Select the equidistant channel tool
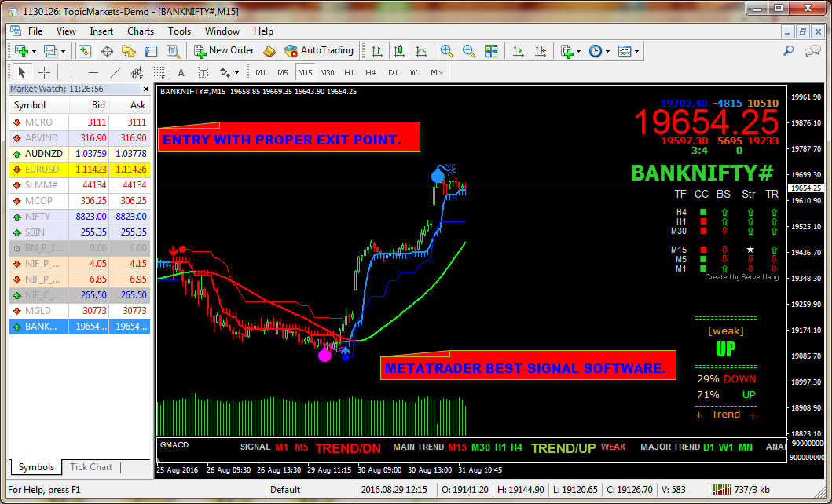 click(137, 72)
